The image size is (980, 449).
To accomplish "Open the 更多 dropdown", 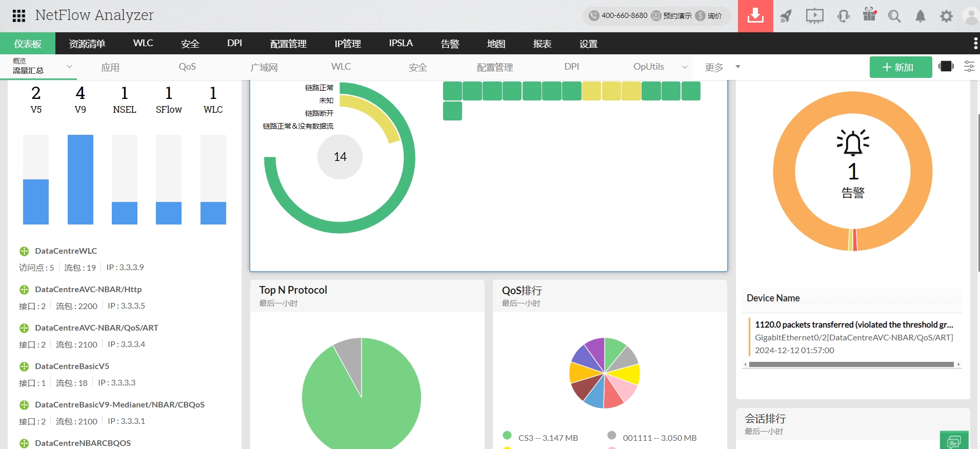I will (723, 67).
